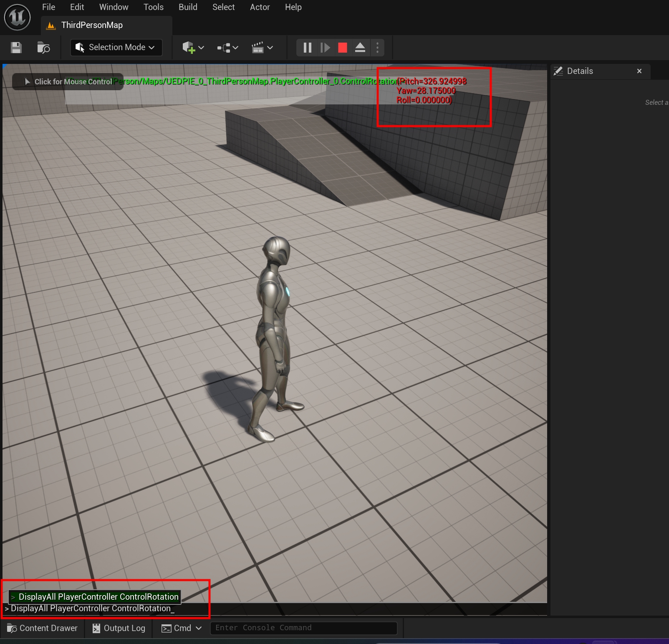This screenshot has width=669, height=644.
Task: Open the Blueprints dropdown in toolbar
Action: pos(227,48)
